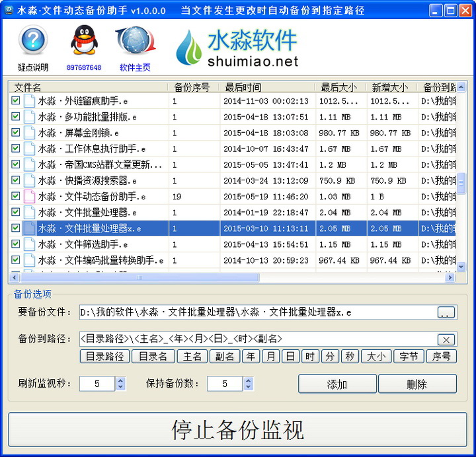Toggle the 文件筛选助手 checkbox

[15, 244]
